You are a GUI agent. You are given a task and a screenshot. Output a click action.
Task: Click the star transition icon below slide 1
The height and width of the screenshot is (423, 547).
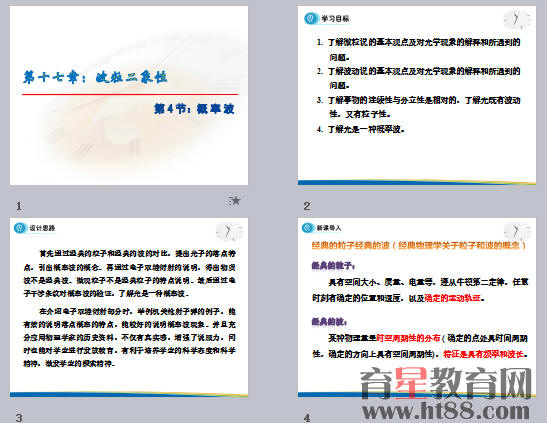[235, 201]
